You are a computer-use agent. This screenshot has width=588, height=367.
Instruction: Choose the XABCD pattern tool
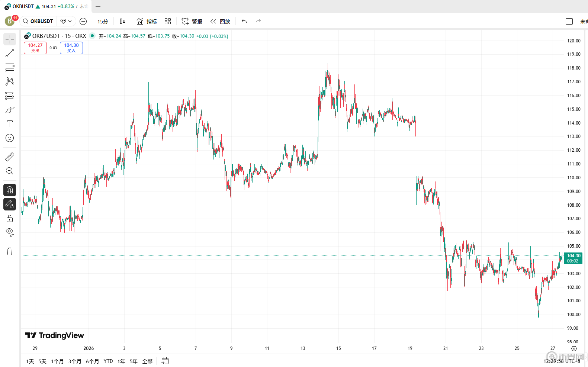pyautogui.click(x=10, y=81)
